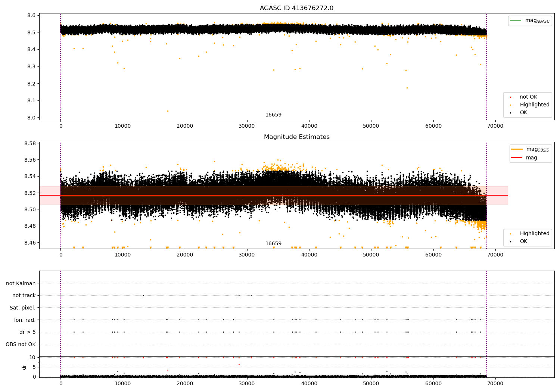The height and width of the screenshot is (392, 560).
Task: Click the 8.58 tick label on middle plot
Action: (30, 144)
